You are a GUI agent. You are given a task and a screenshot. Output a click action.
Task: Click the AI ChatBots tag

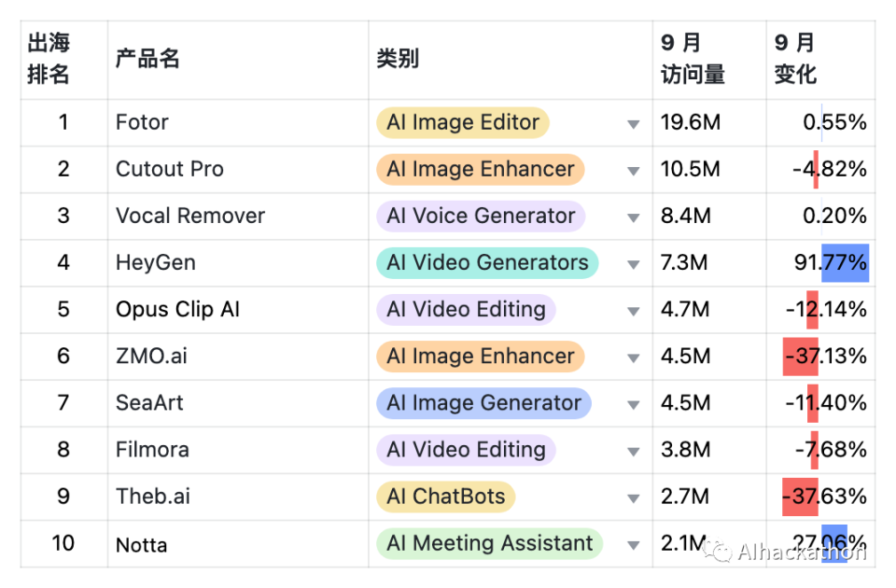(445, 497)
